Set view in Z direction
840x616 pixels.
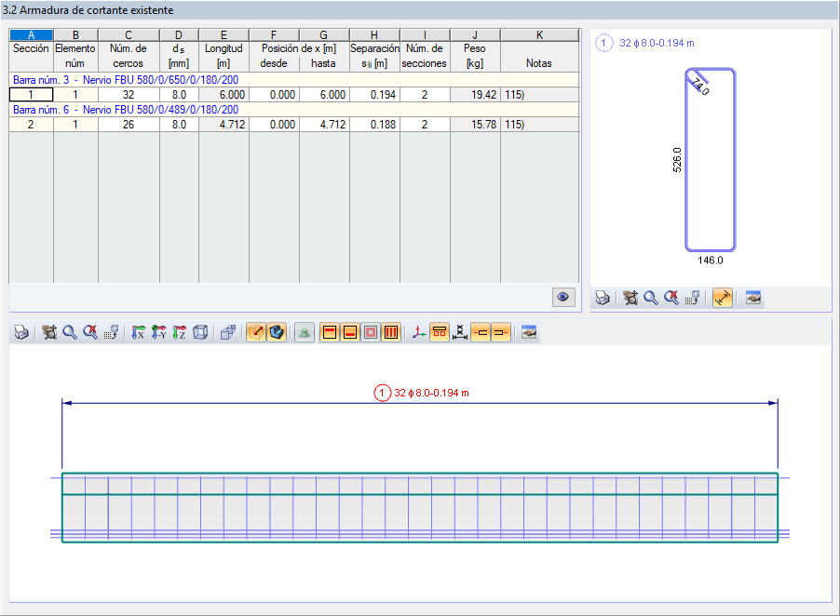point(179,332)
